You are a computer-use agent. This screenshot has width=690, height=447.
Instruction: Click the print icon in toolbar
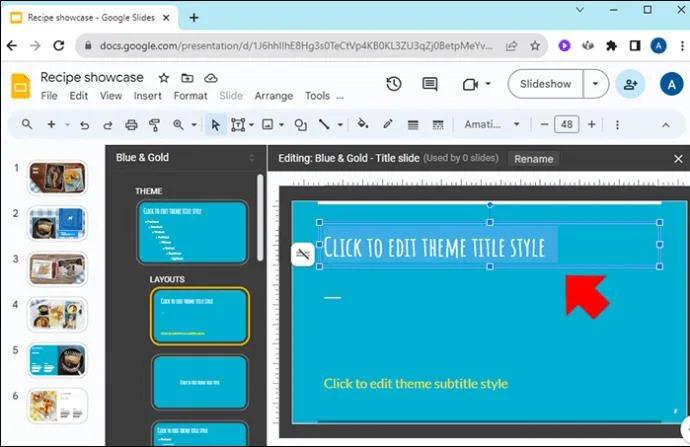[131, 125]
